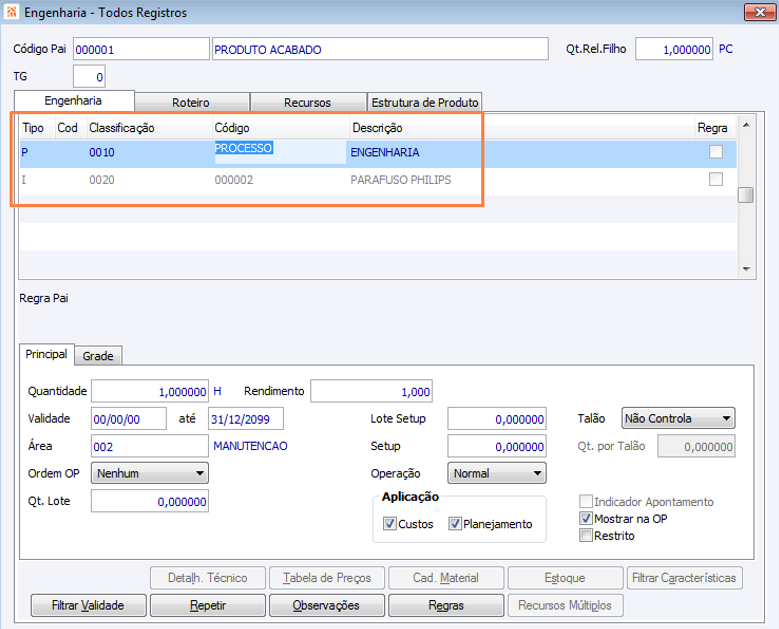Click the Validade start date field
The width and height of the screenshot is (779, 629).
pyautogui.click(x=129, y=419)
